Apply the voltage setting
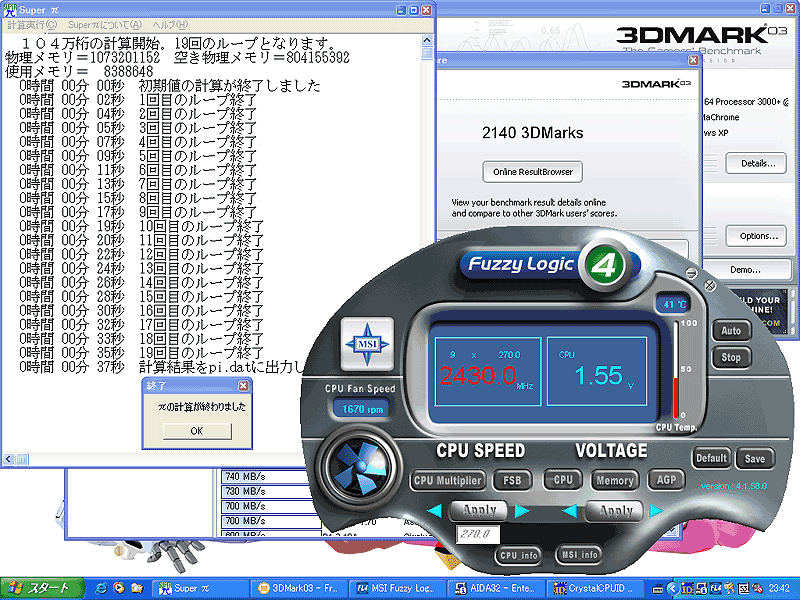Screen dimensions: 800x600 click(616, 510)
